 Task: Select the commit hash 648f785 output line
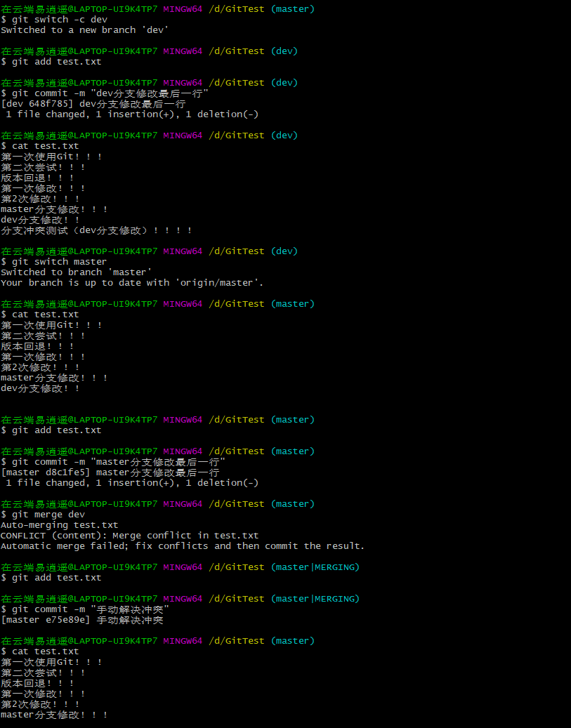coord(93,104)
